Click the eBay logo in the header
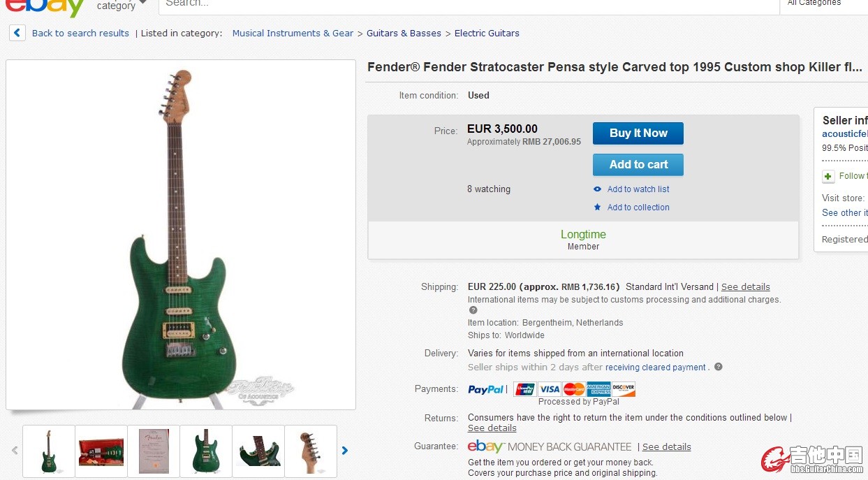Image resolution: width=868 pixels, height=480 pixels. point(45,7)
